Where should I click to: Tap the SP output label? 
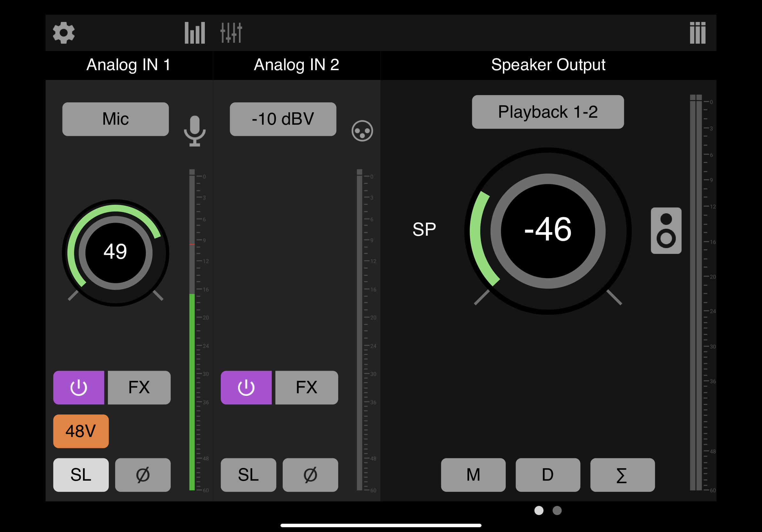pos(424,230)
